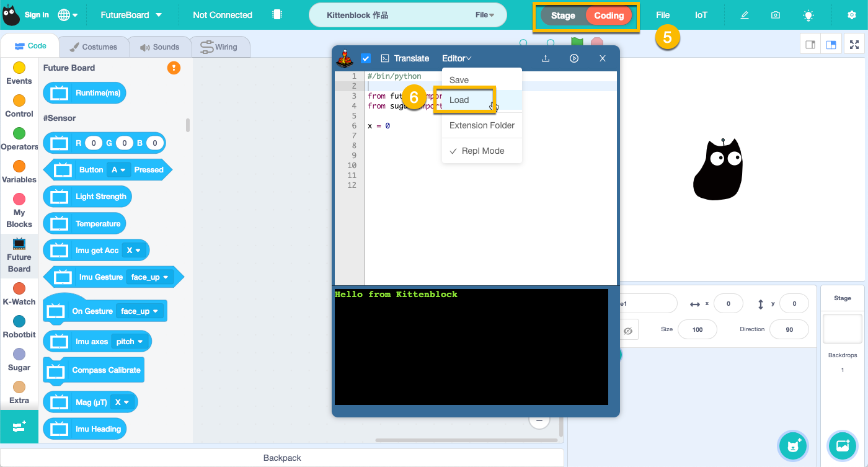Open the File dropdown in the project title
This screenshot has height=467, width=868.
tap(485, 15)
